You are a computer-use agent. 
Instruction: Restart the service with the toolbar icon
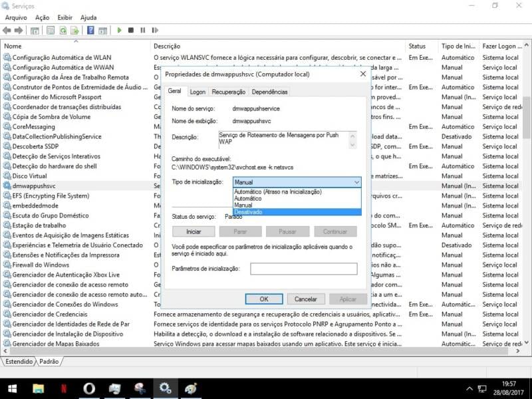pyautogui.click(x=155, y=30)
